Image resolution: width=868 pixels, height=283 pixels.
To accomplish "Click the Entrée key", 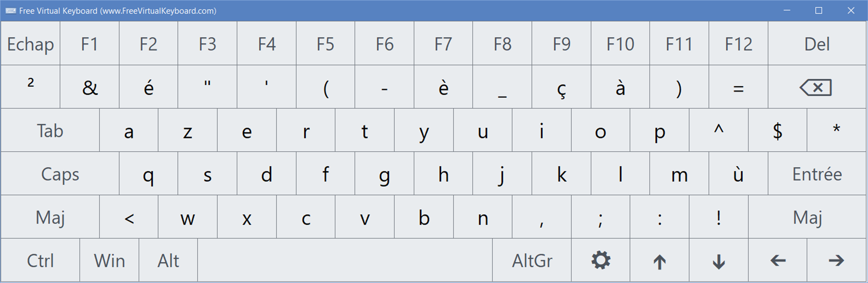I will click(x=817, y=174).
